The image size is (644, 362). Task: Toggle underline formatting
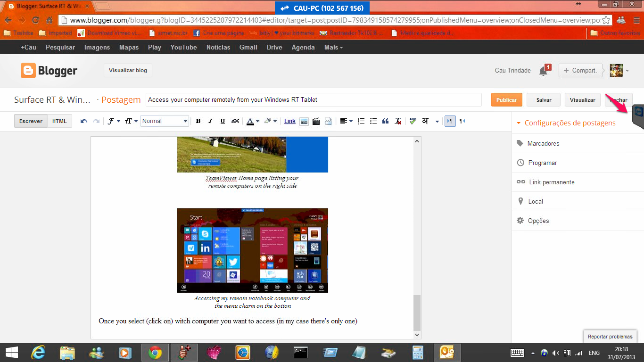[223, 121]
